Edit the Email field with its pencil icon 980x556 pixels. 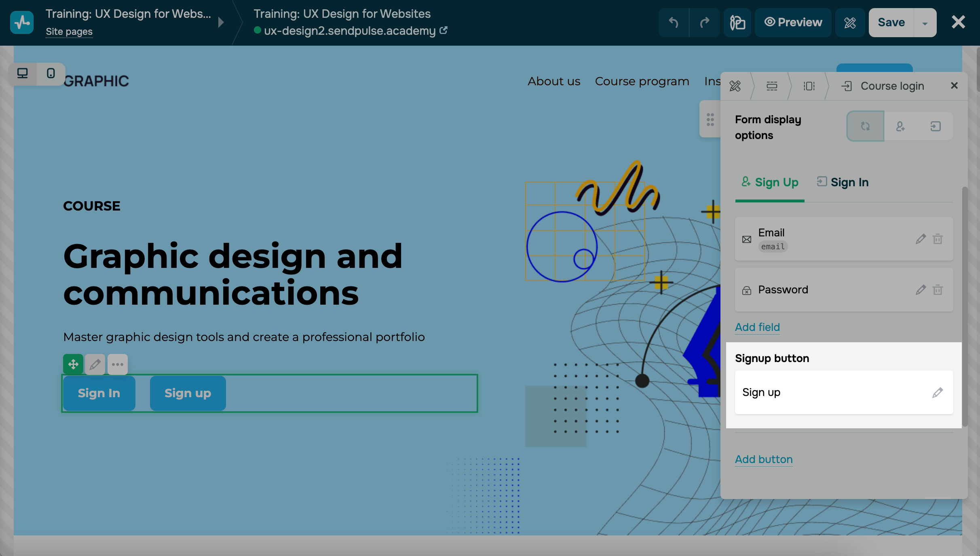[x=921, y=239]
